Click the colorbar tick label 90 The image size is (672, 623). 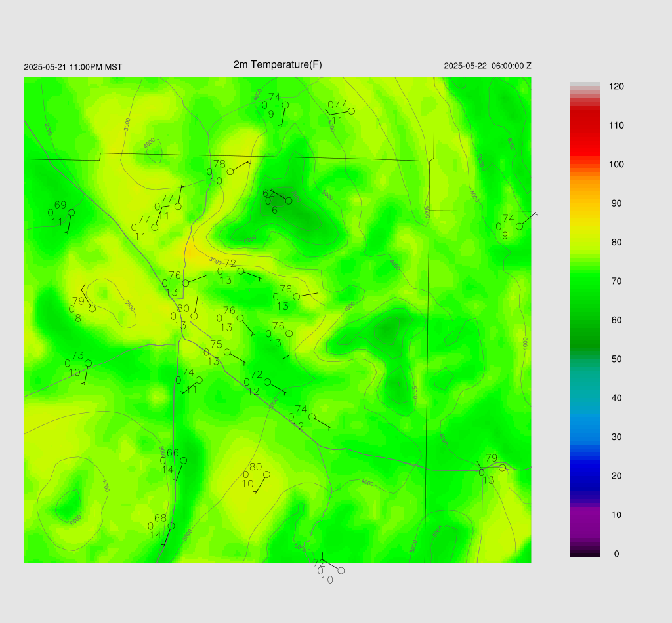click(616, 203)
